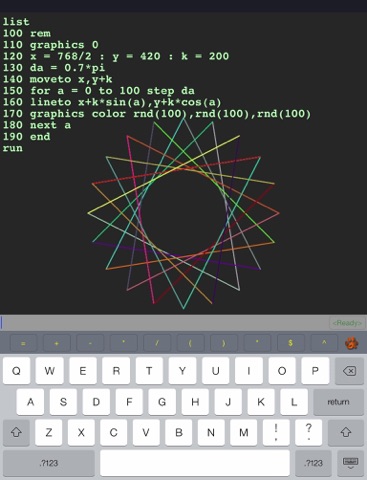Viewport: 367px width, 480px height.
Task: Tap the left shift arrow key
Action: coord(16,433)
